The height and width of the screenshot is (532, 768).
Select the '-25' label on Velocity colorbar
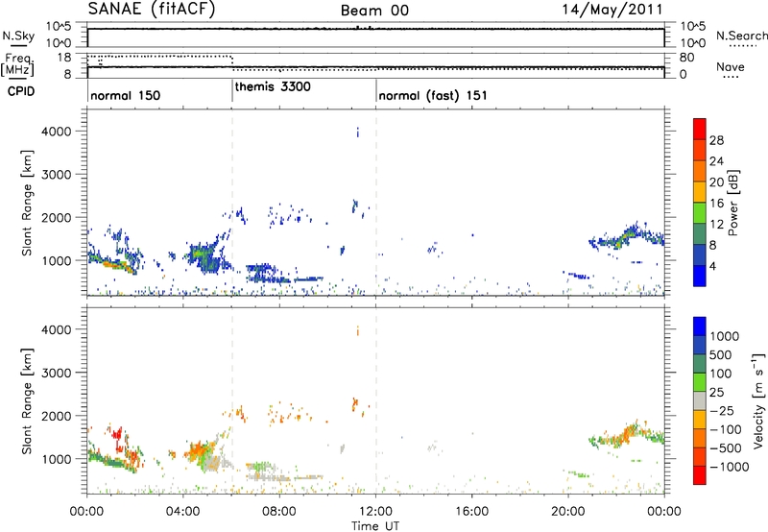coord(722,410)
